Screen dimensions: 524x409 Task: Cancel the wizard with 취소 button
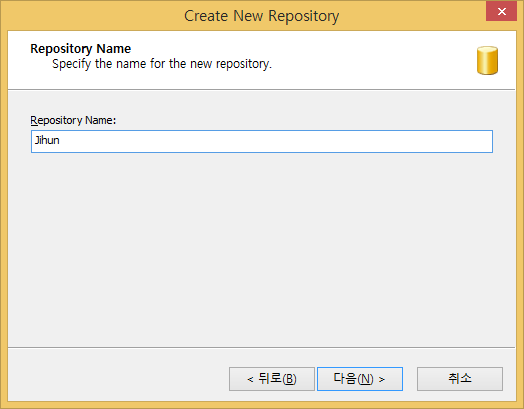(x=460, y=379)
